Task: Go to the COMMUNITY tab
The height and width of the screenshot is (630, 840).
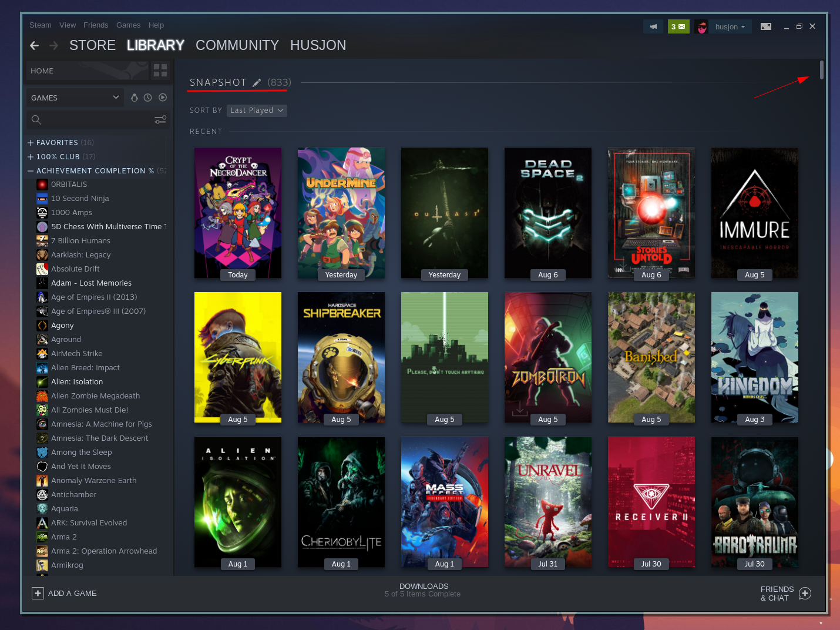Action: (237, 45)
